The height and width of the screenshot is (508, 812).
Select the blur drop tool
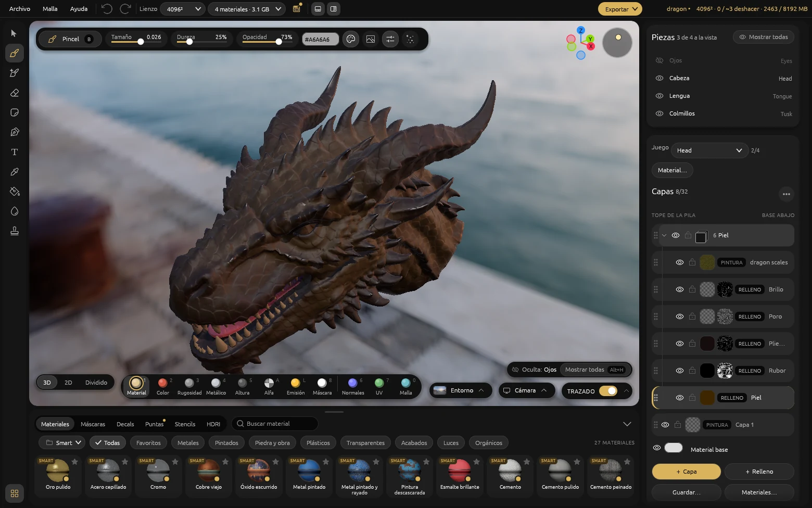[x=14, y=211]
